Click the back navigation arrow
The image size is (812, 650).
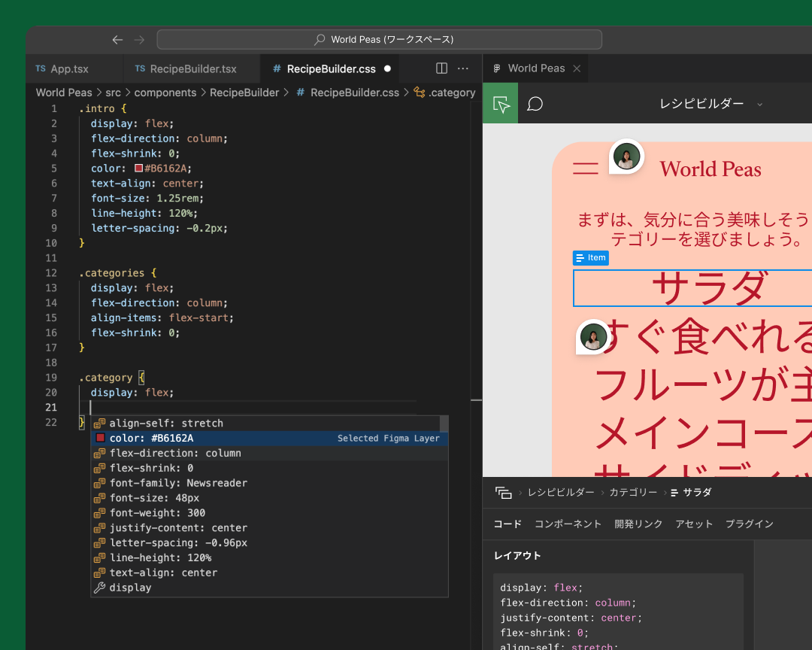click(117, 39)
